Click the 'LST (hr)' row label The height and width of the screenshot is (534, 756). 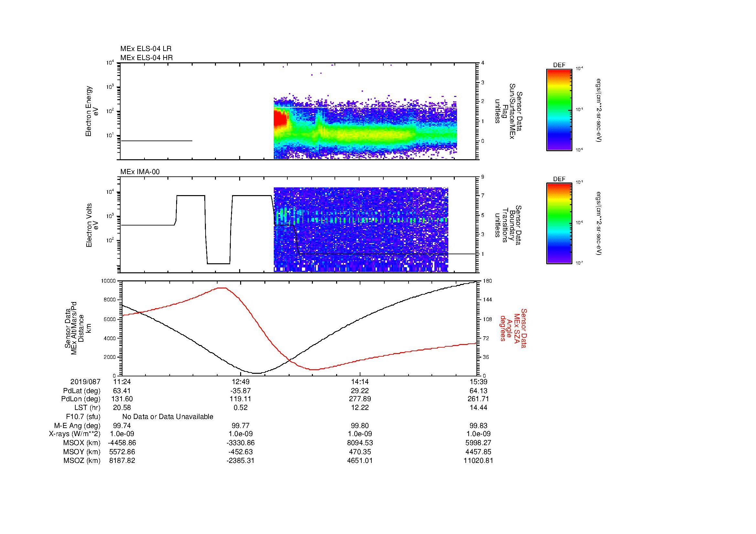point(87,408)
